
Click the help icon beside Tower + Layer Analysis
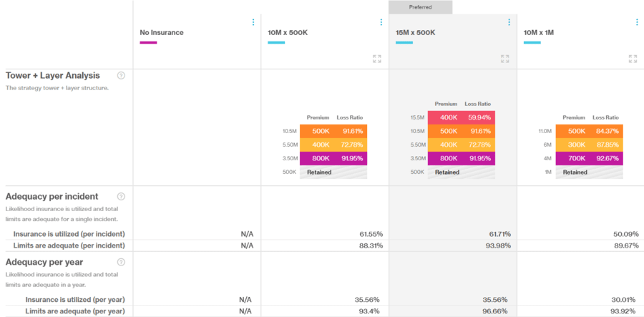click(x=121, y=75)
